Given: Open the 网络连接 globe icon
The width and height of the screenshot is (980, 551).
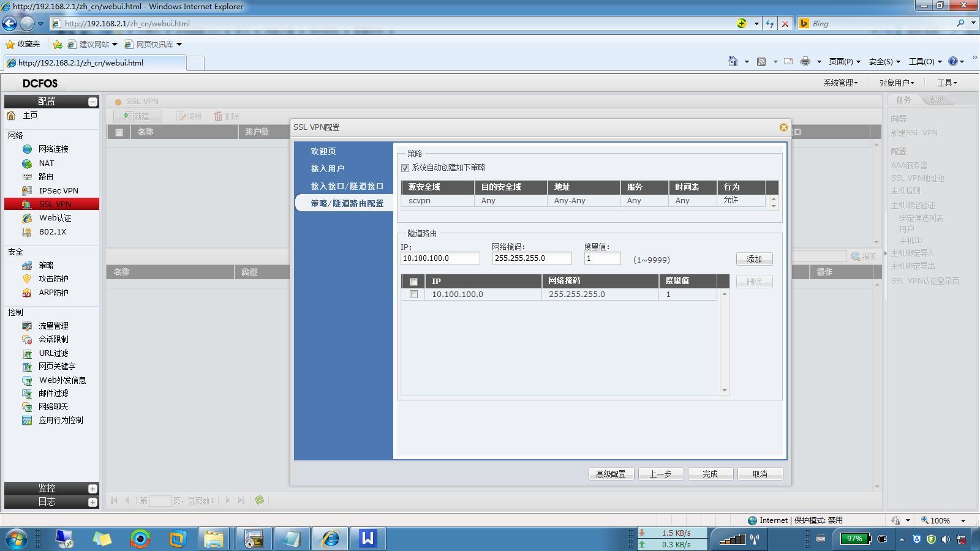Looking at the screenshot, I should point(27,149).
